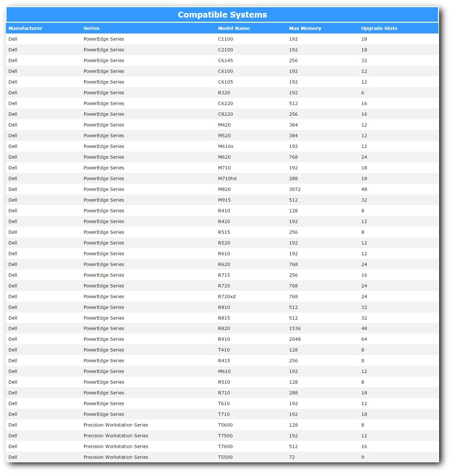Viewport: 456px width, 476px height.
Task: Select model name T410
Action: click(x=224, y=350)
